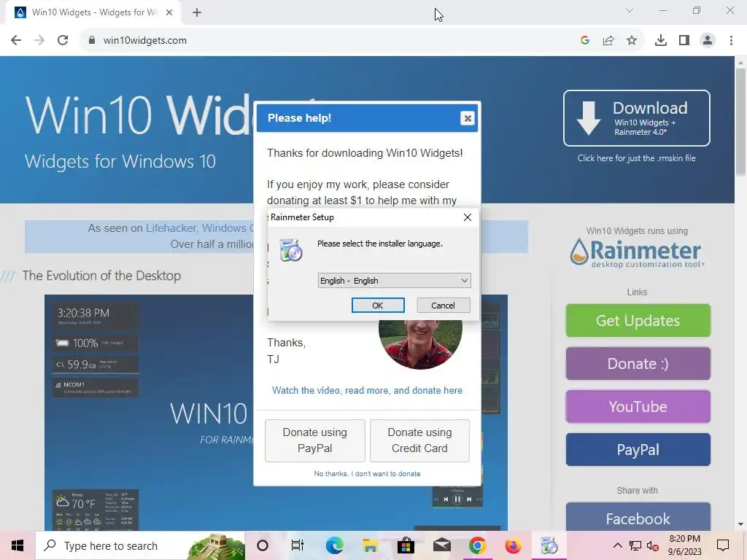The width and height of the screenshot is (747, 560).
Task: Open Firefox from taskbar
Action: (x=513, y=545)
